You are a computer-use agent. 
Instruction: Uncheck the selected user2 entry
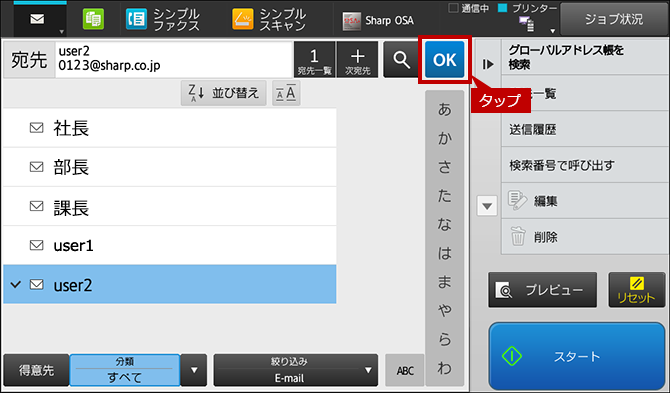click(170, 284)
